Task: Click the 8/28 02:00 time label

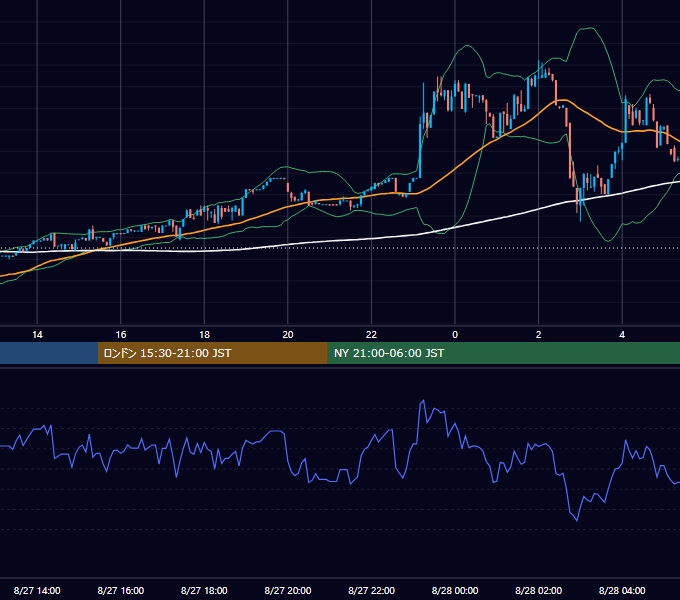Action: (538, 590)
